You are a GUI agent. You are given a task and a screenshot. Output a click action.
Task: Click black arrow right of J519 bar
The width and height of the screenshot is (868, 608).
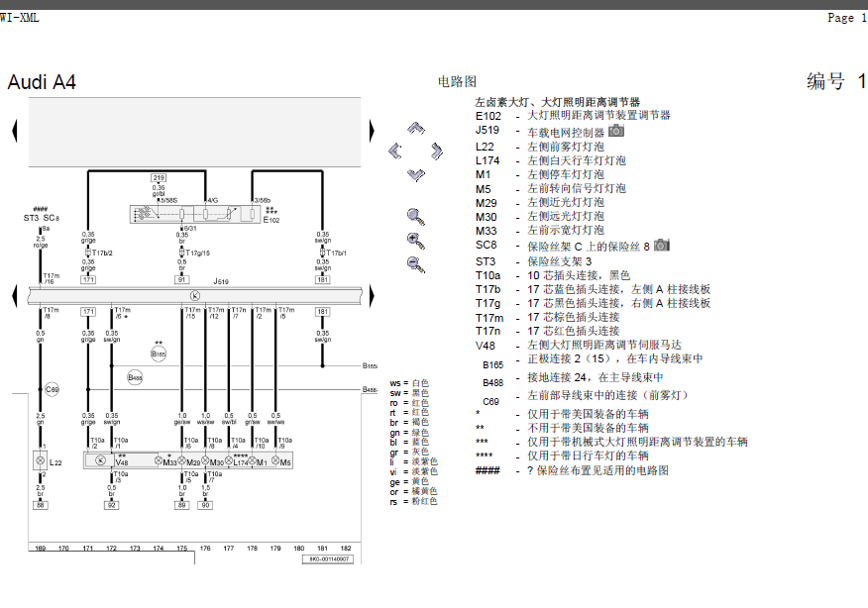pyautogui.click(x=372, y=295)
